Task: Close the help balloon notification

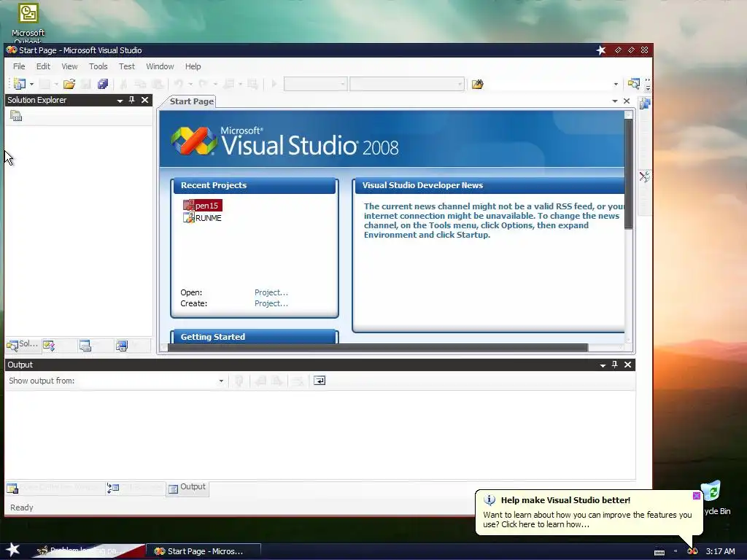Action: coord(696,496)
